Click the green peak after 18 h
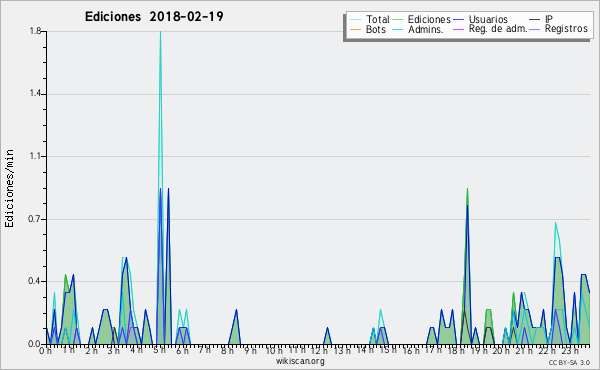This screenshot has height=370, width=600. [x=467, y=190]
